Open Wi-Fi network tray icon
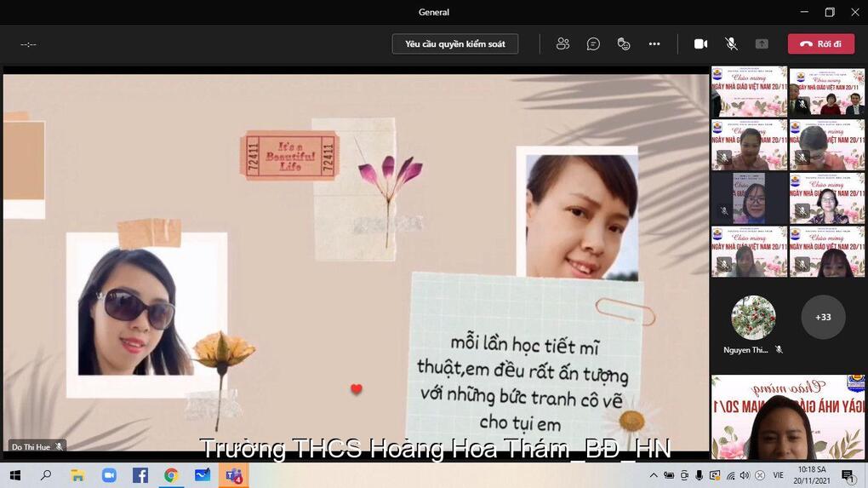This screenshot has height=488, width=868. pos(731,475)
